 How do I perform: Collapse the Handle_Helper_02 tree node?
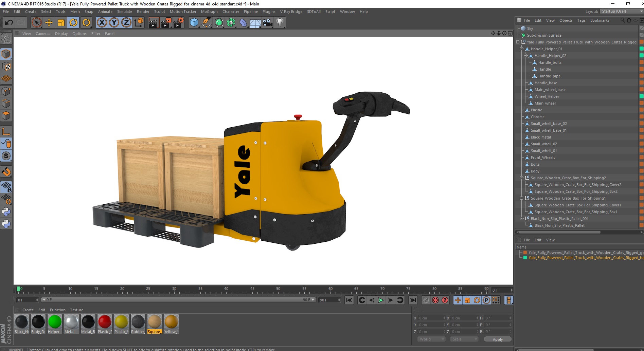525,56
